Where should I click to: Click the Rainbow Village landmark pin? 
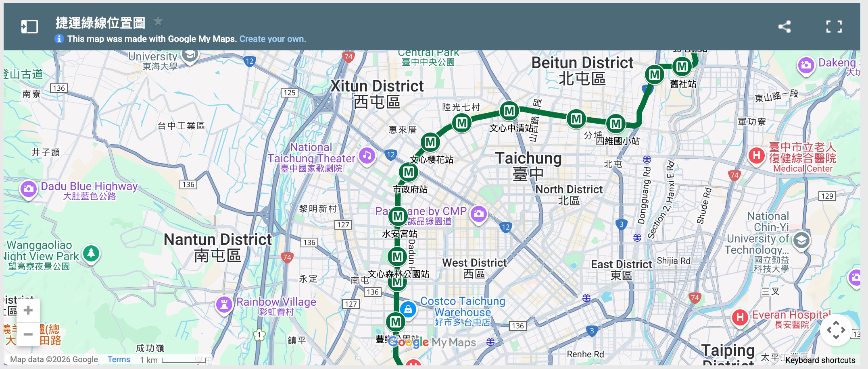[224, 304]
